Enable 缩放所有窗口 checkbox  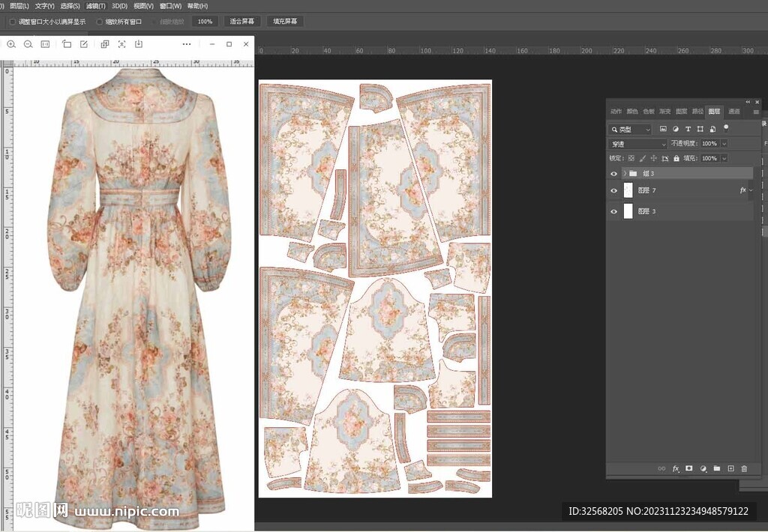[100, 22]
